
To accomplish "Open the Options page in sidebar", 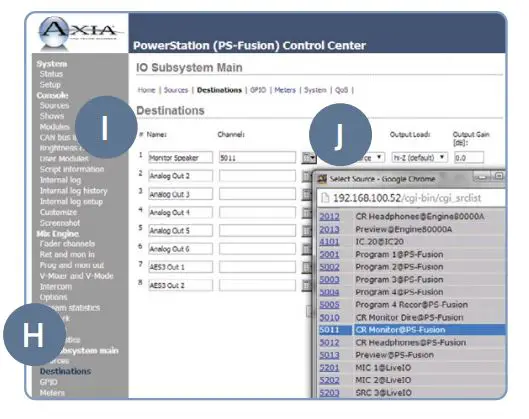I will click(x=53, y=297).
